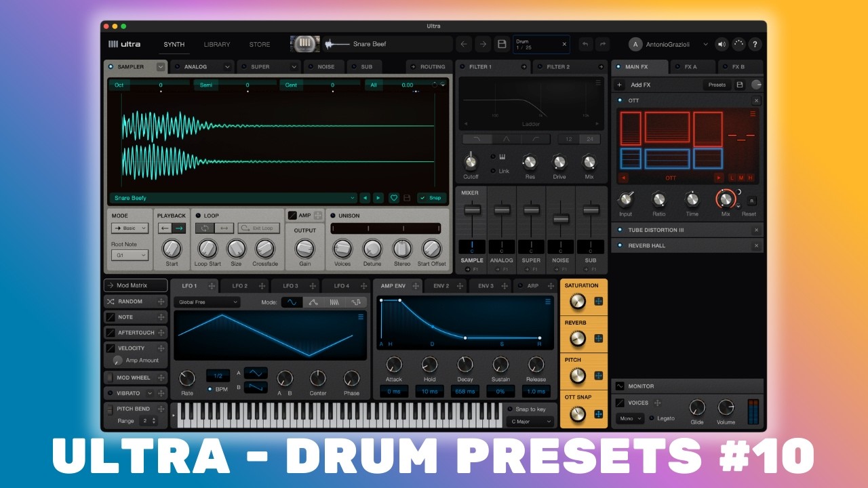Toggle the LFO BPM sync

click(x=210, y=389)
